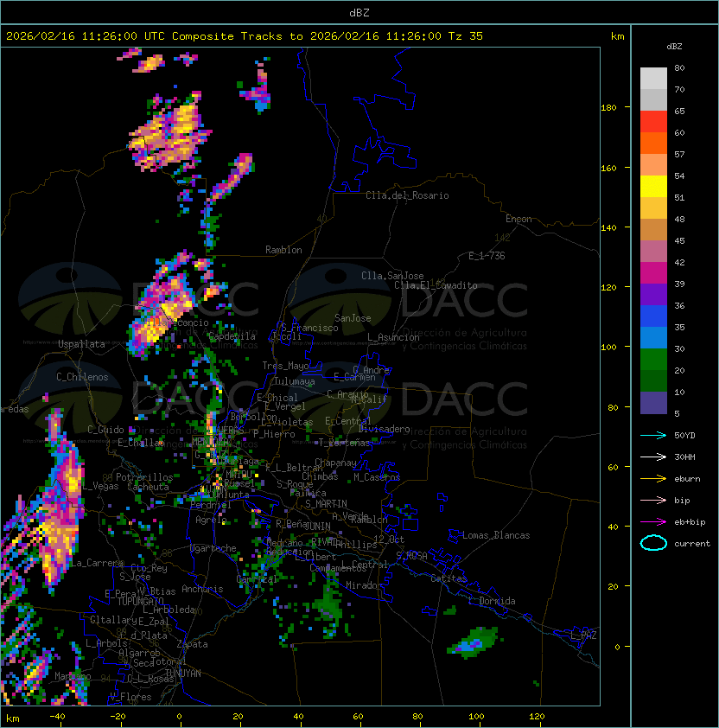Image resolution: width=719 pixels, height=728 pixels.
Task: Click the V_Flores map label
Action: point(130,697)
